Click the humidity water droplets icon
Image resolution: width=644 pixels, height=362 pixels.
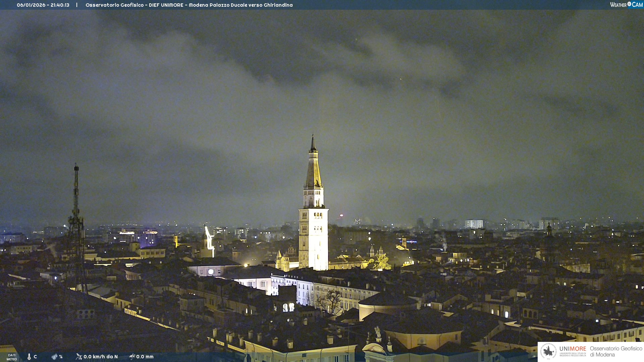pos(54,357)
